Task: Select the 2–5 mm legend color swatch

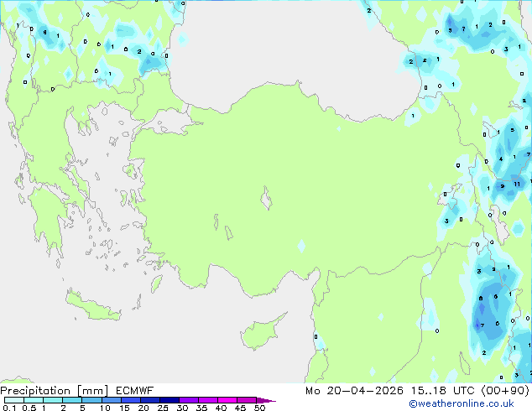Action: point(72,400)
